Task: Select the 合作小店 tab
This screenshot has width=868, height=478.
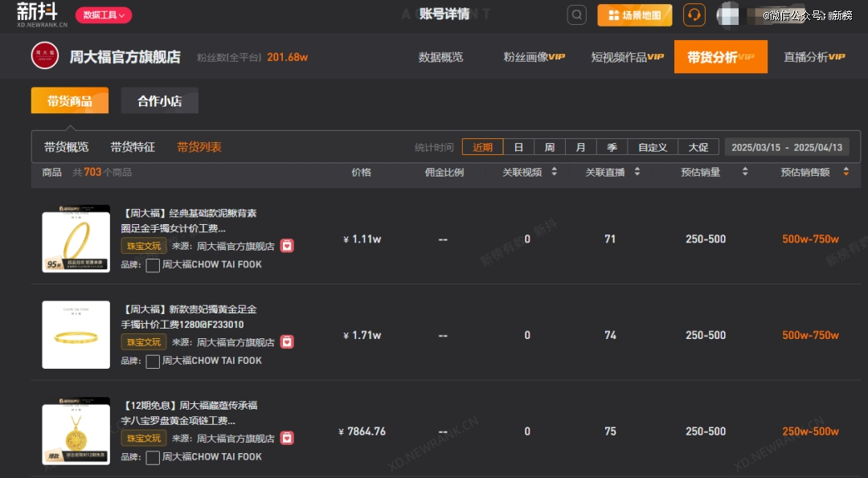Action: pos(159,100)
